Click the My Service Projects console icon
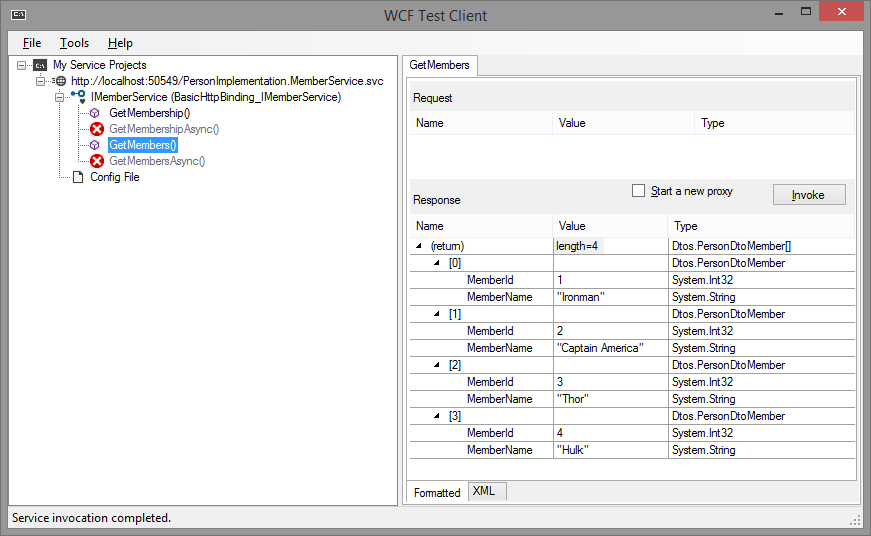The height and width of the screenshot is (536, 871). tap(40, 65)
